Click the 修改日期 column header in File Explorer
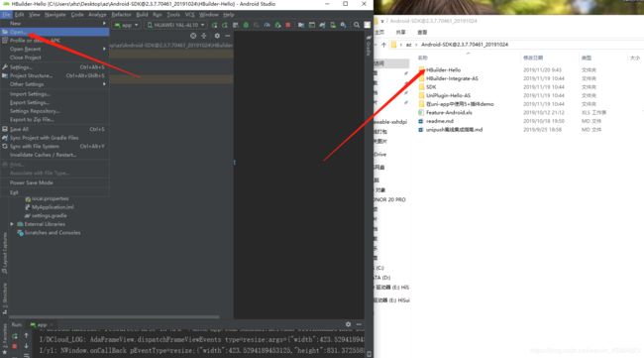 pyautogui.click(x=533, y=58)
